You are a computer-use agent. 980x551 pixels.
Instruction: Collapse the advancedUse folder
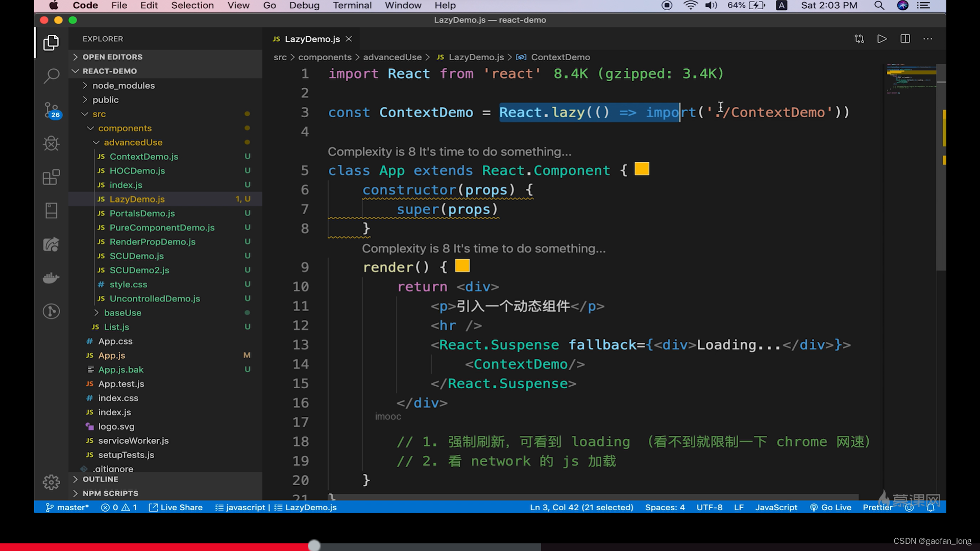tap(133, 142)
